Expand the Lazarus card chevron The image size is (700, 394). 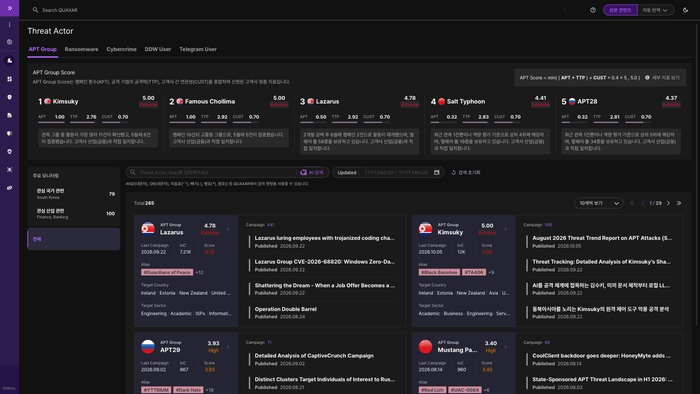[x=228, y=229]
